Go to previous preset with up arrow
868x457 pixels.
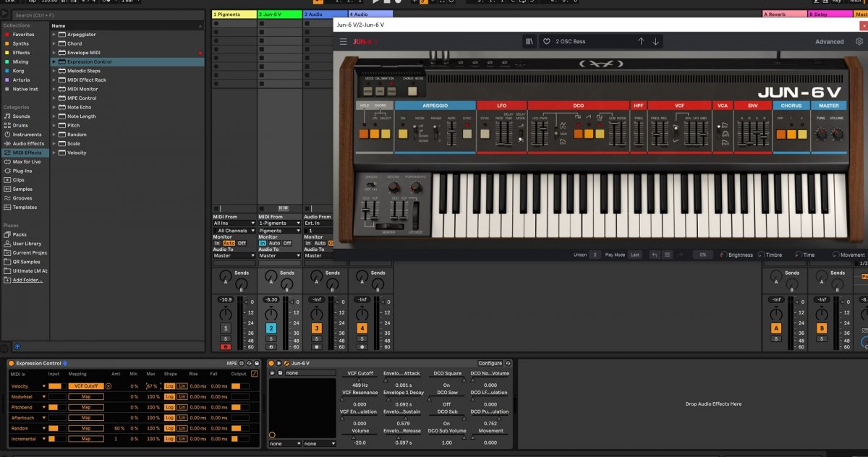pyautogui.click(x=641, y=41)
